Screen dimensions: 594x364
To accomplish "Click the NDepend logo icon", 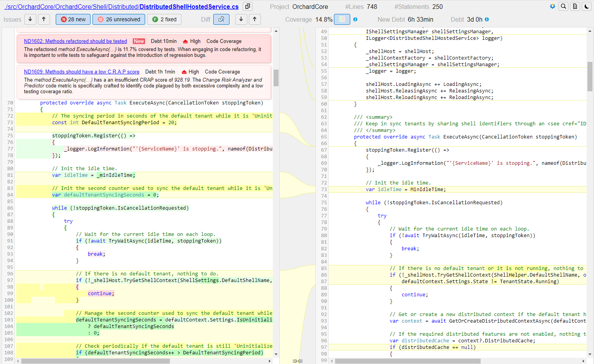I will pyautogui.click(x=552, y=6).
